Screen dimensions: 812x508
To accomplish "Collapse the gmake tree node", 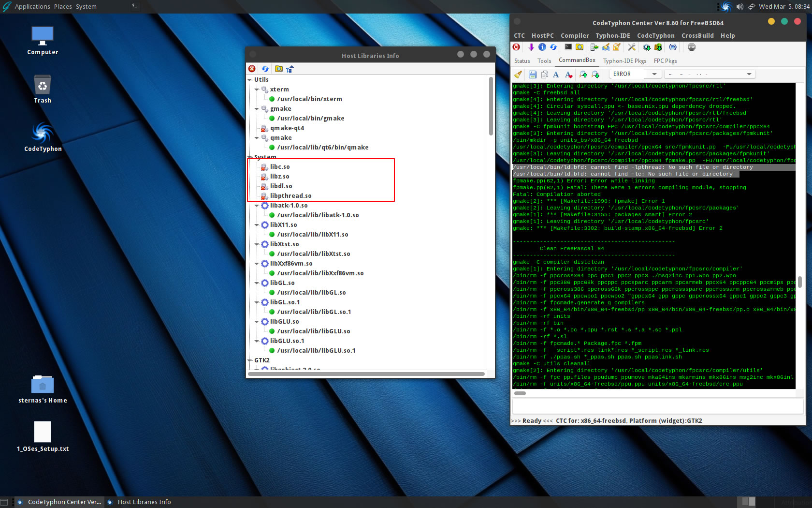I will pos(257,109).
